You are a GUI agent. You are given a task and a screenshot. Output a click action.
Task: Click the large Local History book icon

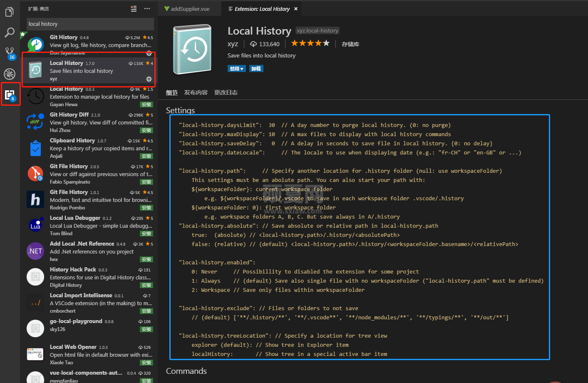[193, 50]
